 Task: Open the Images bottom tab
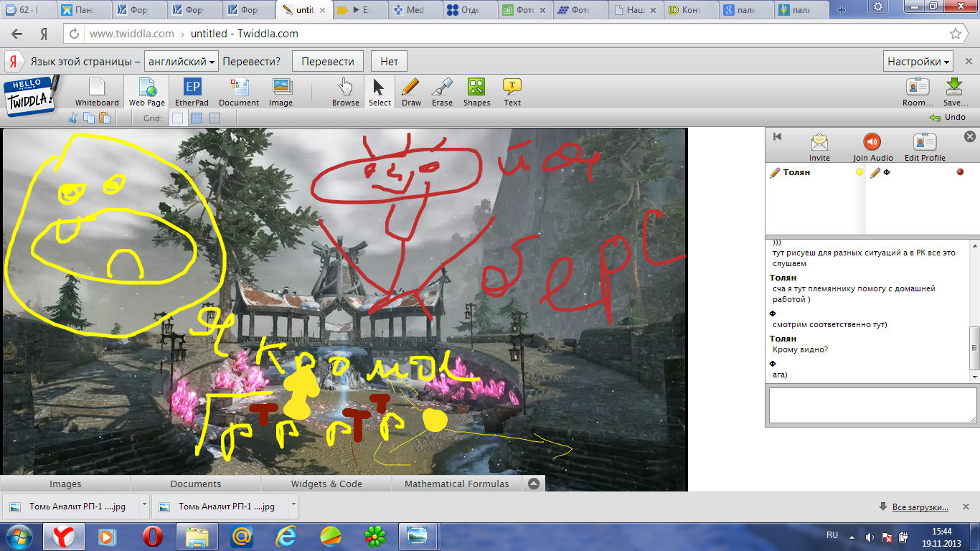(x=65, y=484)
